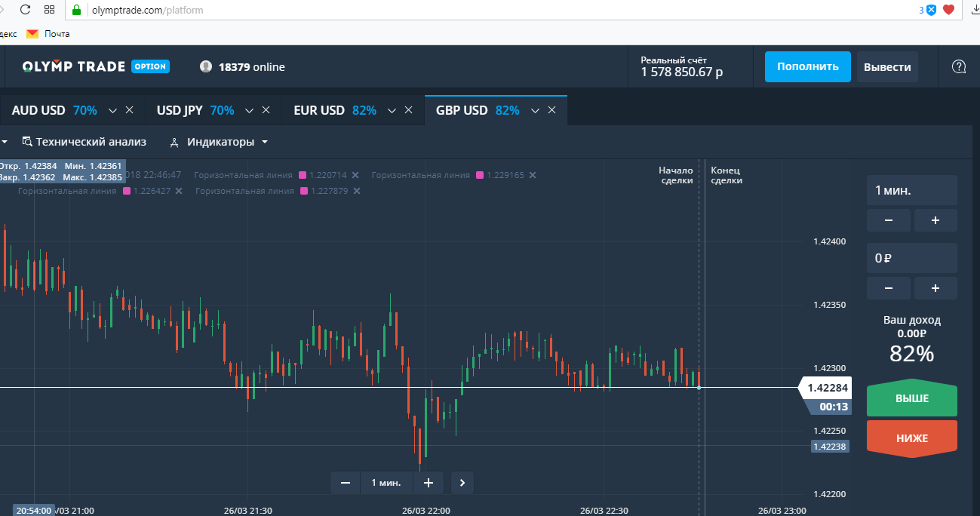980x516 pixels.
Task: Open the help question mark icon
Action: (959, 66)
